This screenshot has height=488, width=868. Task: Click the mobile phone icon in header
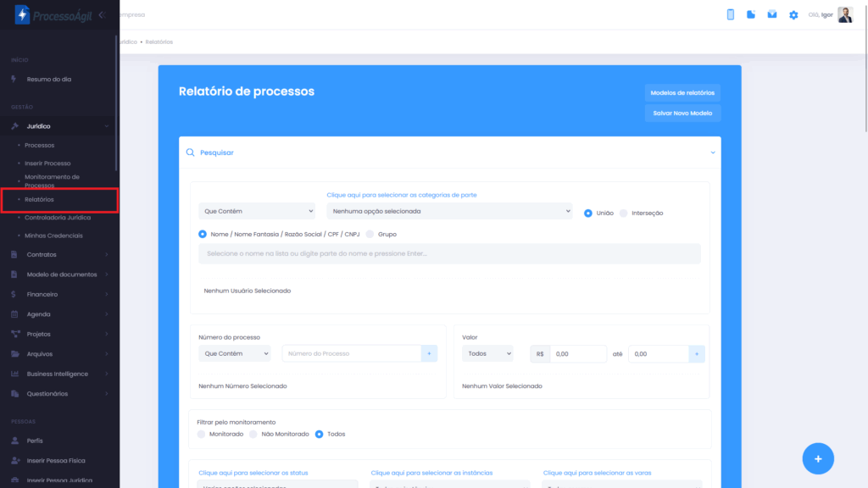click(x=730, y=14)
